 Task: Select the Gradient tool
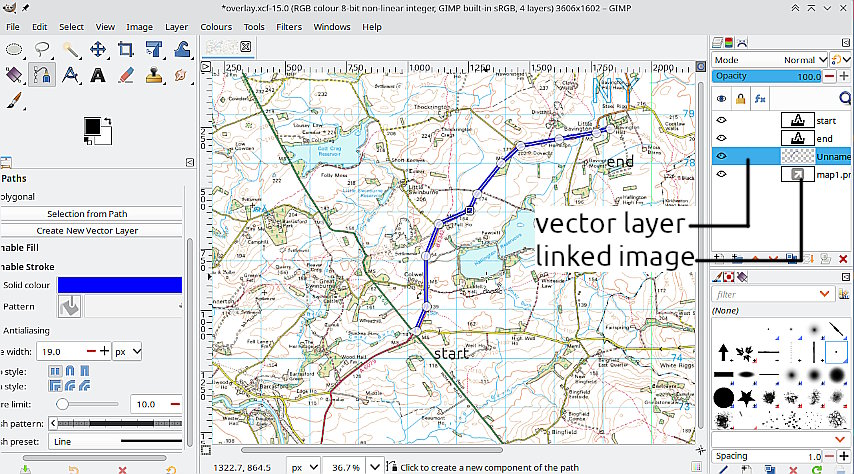coord(14,75)
